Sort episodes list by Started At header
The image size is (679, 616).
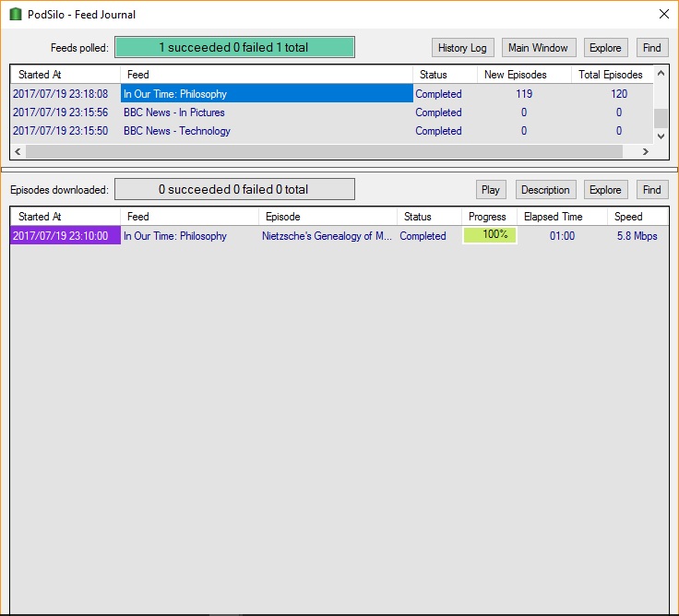tap(65, 217)
